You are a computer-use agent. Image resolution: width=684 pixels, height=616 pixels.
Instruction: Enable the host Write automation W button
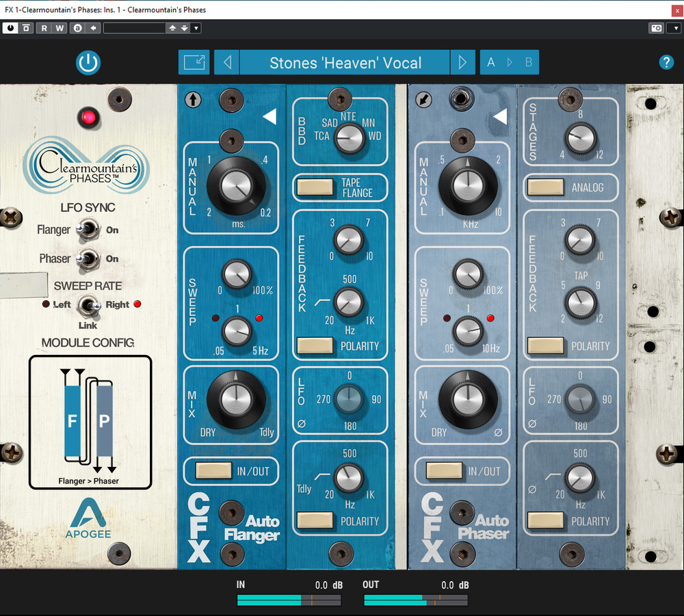click(60, 28)
